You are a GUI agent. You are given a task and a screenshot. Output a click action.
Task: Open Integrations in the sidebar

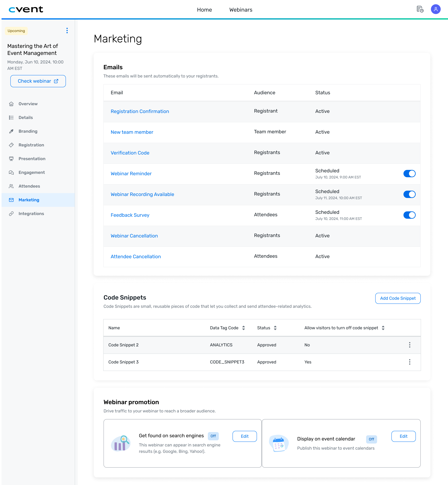click(x=38, y=214)
